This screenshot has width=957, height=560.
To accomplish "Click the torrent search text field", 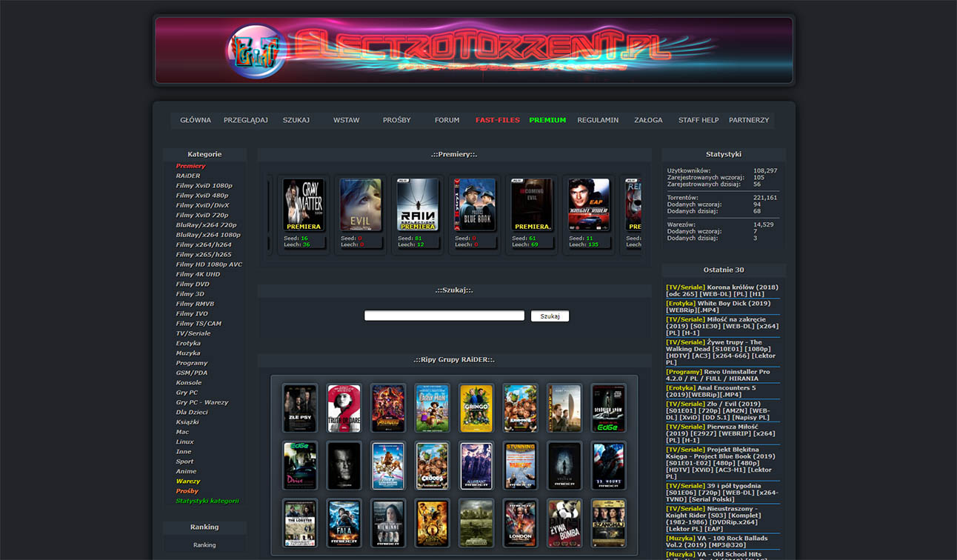I will (x=444, y=316).
